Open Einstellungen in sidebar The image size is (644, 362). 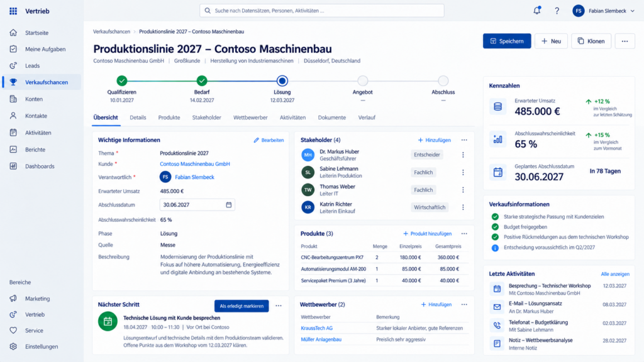(x=42, y=346)
